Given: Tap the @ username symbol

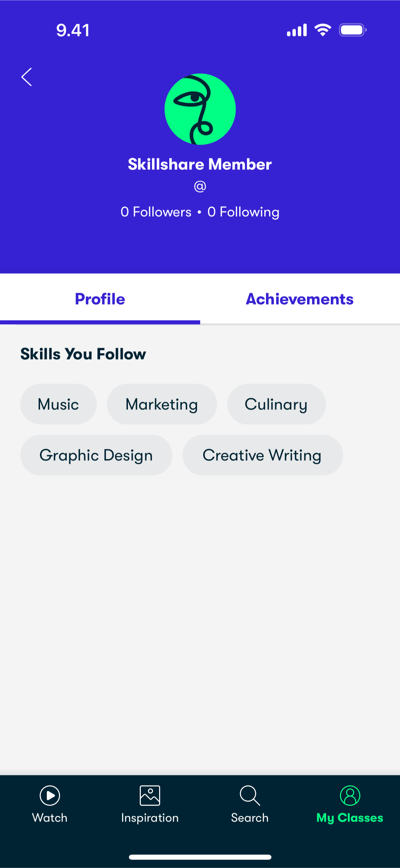Looking at the screenshot, I should coord(200,186).
